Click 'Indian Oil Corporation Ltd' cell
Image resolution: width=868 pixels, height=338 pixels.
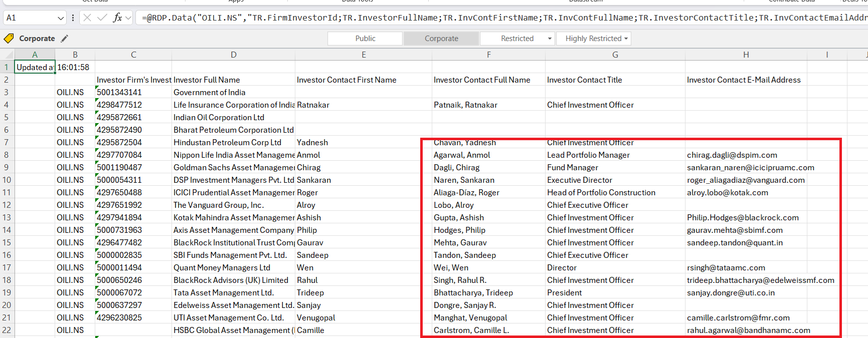(x=234, y=117)
